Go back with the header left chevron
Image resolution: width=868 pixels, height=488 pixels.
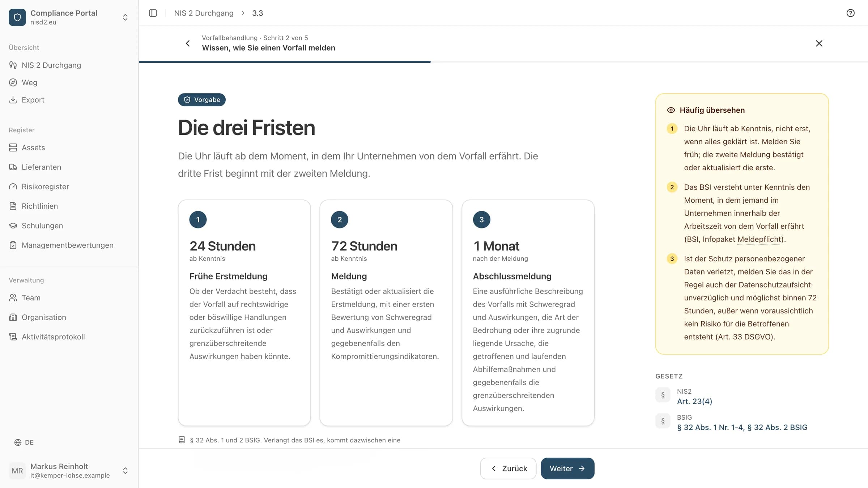(x=188, y=43)
